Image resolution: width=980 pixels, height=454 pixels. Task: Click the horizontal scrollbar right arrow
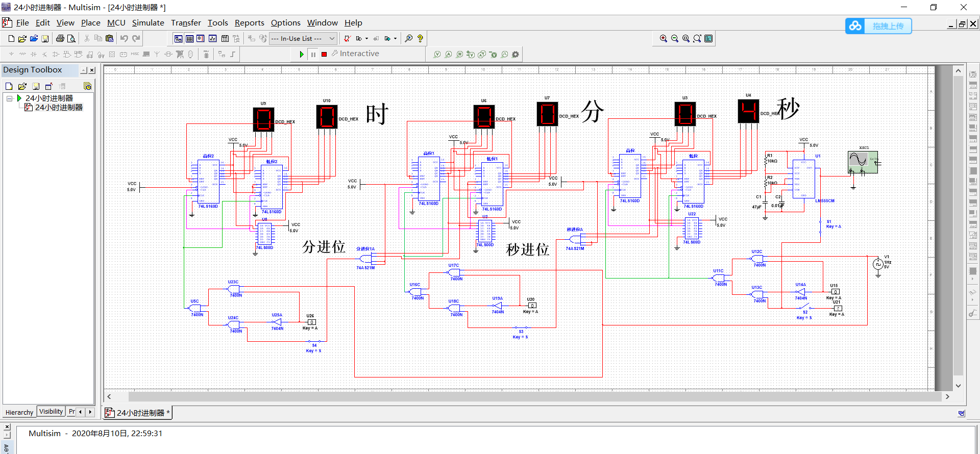pyautogui.click(x=947, y=396)
